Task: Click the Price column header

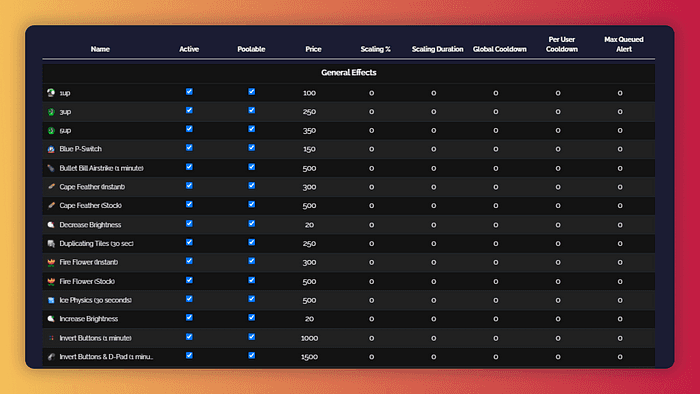Action: coord(313,49)
